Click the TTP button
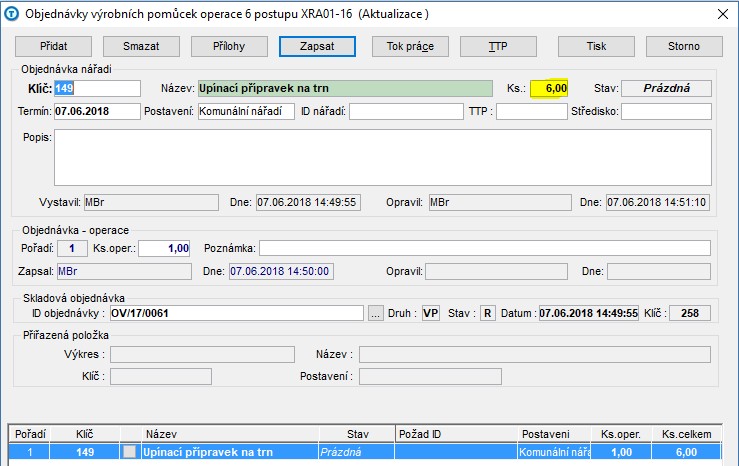The image size is (739, 466). point(498,46)
